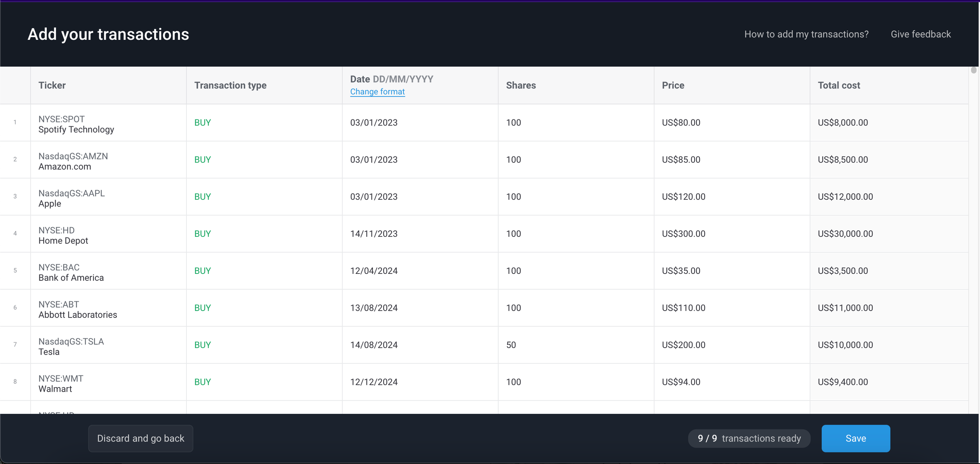Click total cost US$11,000.00 cell

pos(889,308)
